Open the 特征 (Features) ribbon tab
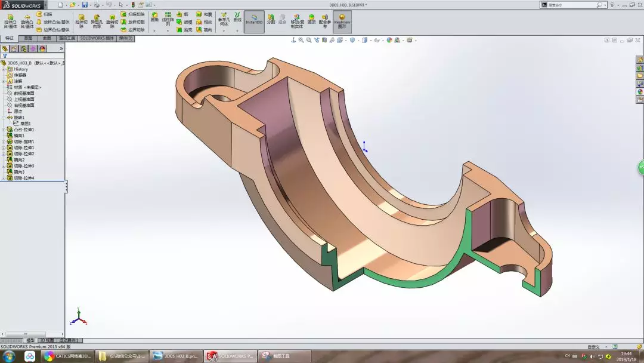 [10, 38]
